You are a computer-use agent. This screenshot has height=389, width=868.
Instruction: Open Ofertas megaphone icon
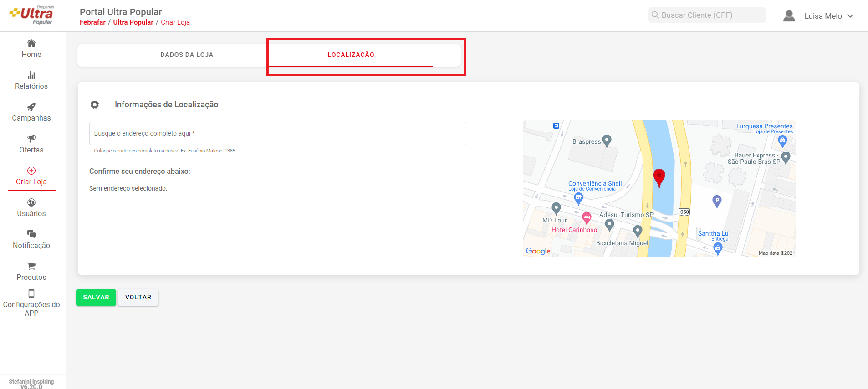(31, 139)
